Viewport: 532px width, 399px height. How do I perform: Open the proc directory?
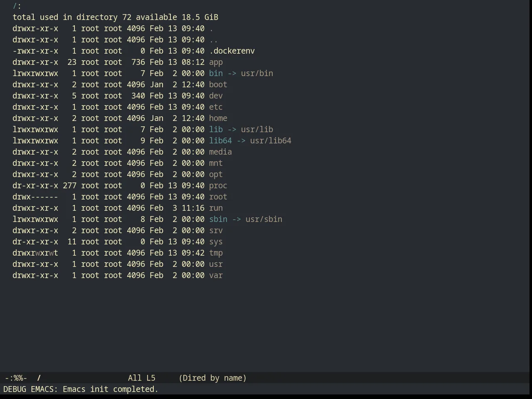tap(218, 186)
